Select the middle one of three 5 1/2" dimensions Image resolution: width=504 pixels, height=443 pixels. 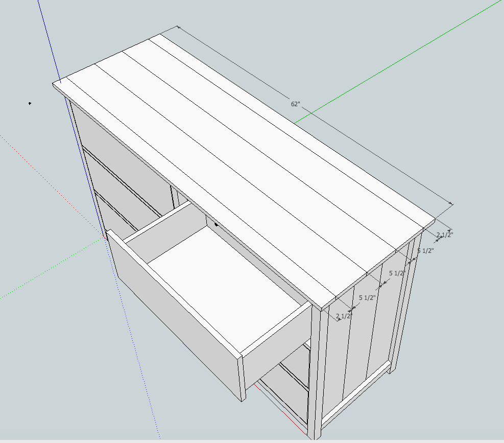[398, 273]
